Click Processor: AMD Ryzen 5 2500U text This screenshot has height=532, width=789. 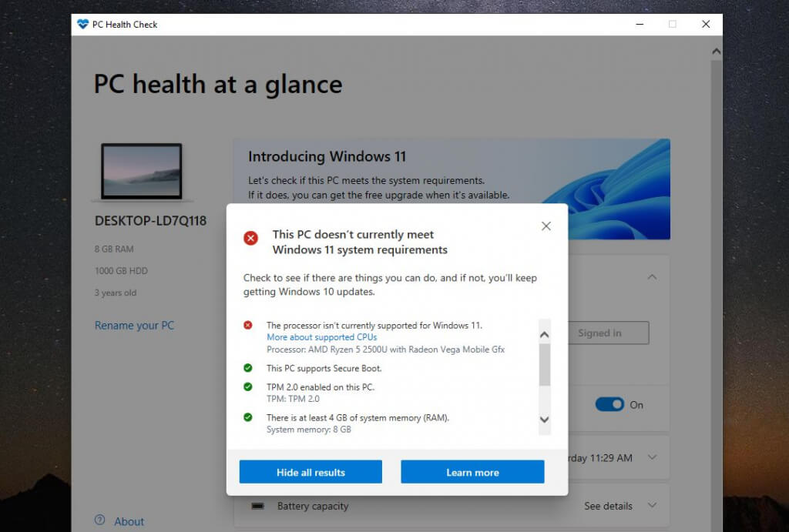(385, 350)
